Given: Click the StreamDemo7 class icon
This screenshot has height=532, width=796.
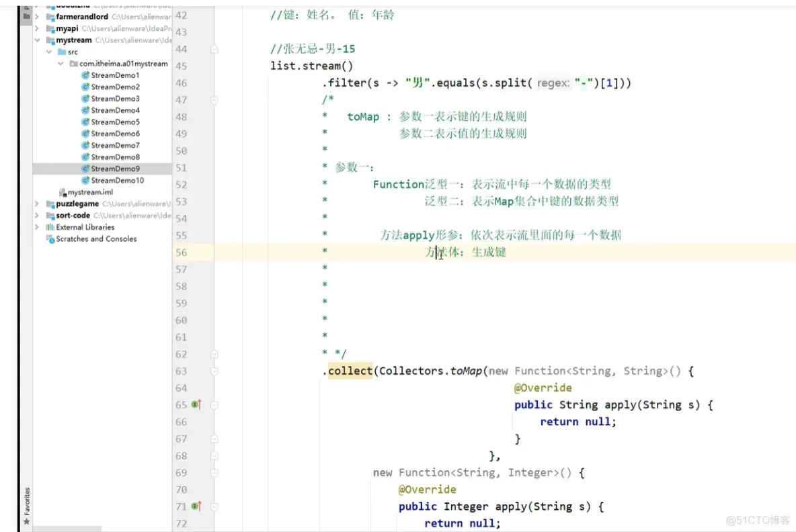Looking at the screenshot, I should [85, 145].
